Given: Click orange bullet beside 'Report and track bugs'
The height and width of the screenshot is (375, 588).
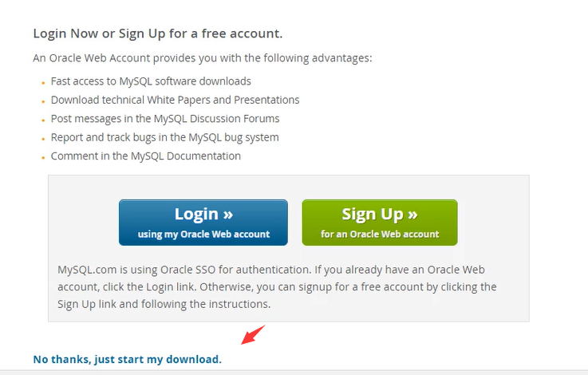Looking at the screenshot, I should 43,139.
